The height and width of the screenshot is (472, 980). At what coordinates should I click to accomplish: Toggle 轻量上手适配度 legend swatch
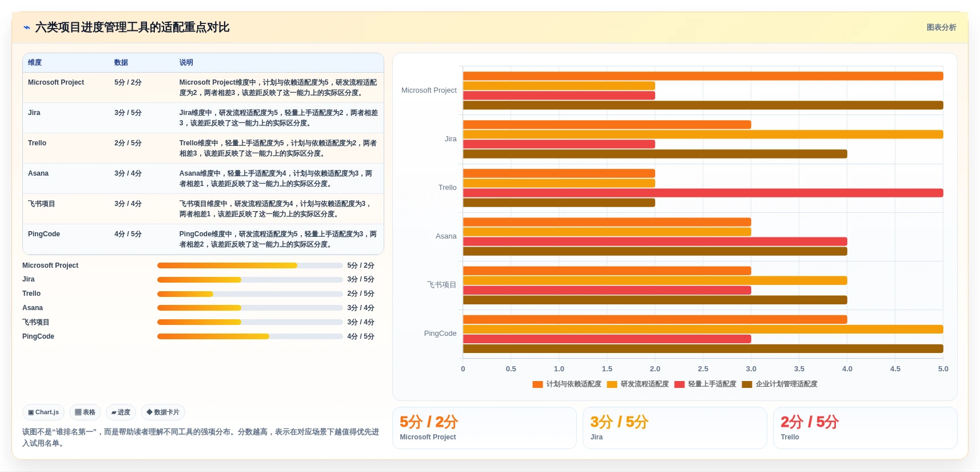coord(679,384)
